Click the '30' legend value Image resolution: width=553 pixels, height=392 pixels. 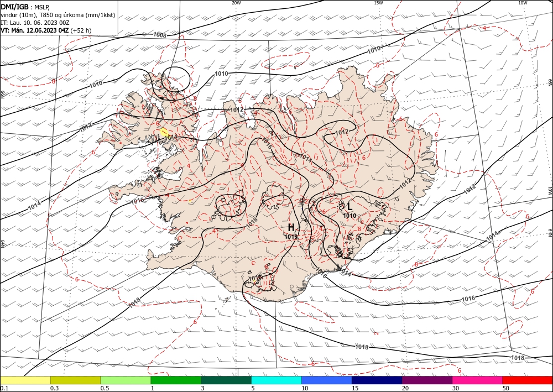coord(456,389)
